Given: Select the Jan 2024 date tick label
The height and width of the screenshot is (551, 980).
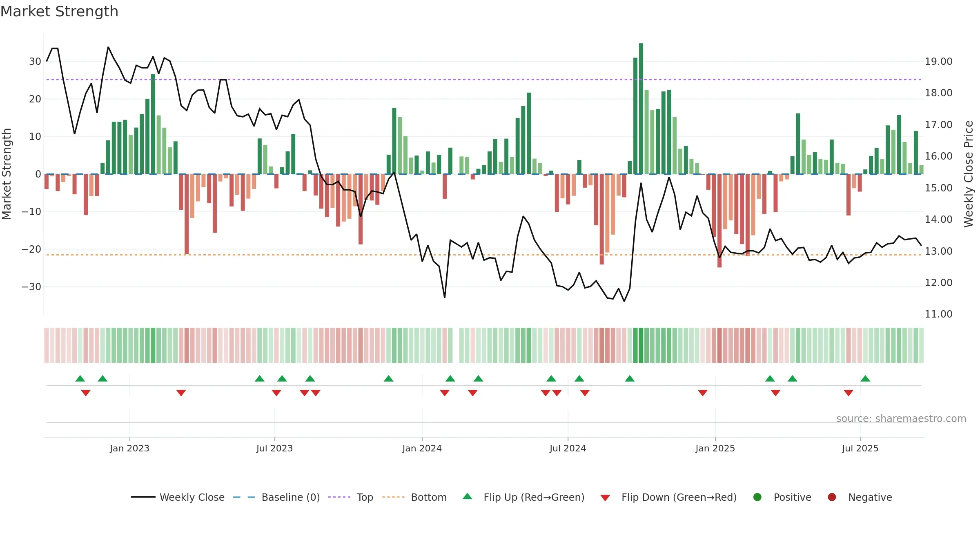Looking at the screenshot, I should (422, 449).
